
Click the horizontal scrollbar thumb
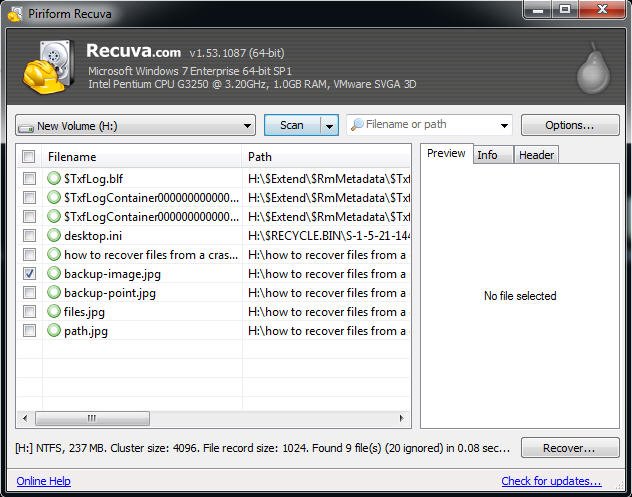(92, 418)
